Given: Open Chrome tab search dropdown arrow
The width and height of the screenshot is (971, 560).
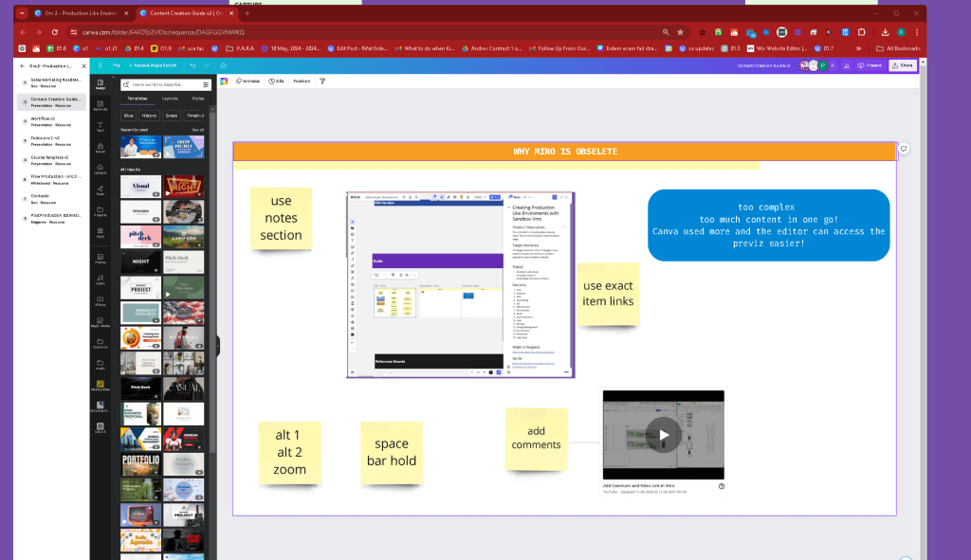Looking at the screenshot, I should click(23, 13).
